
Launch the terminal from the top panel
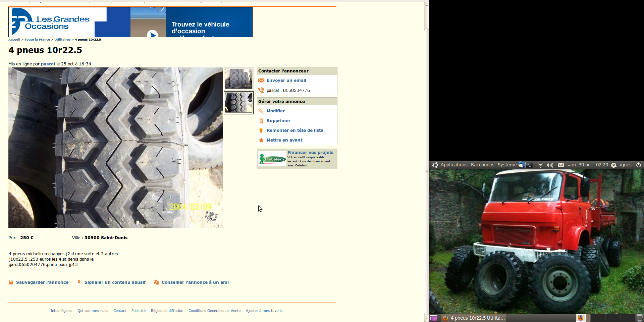pos(529,165)
